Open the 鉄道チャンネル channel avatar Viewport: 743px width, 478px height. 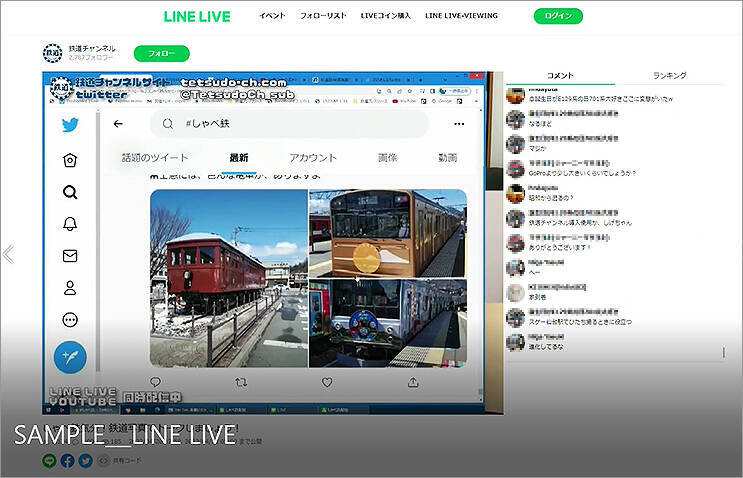click(x=53, y=53)
